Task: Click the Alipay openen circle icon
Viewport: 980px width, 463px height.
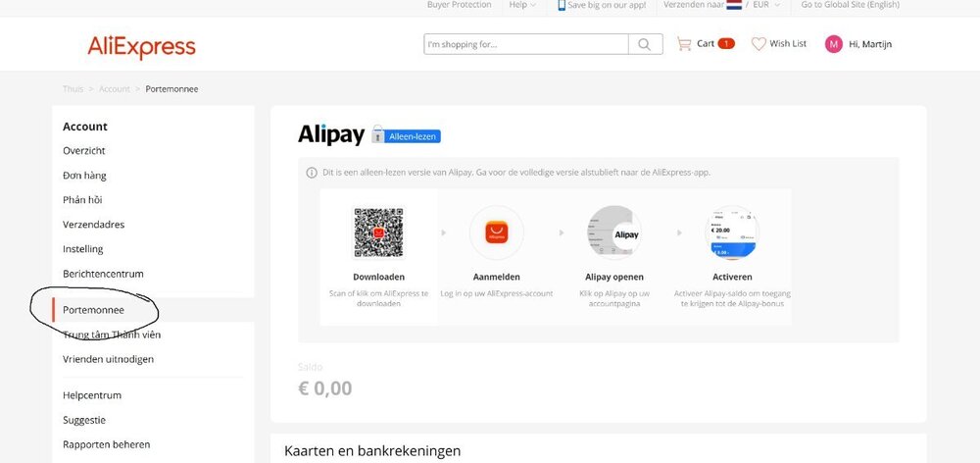Action: pos(613,232)
